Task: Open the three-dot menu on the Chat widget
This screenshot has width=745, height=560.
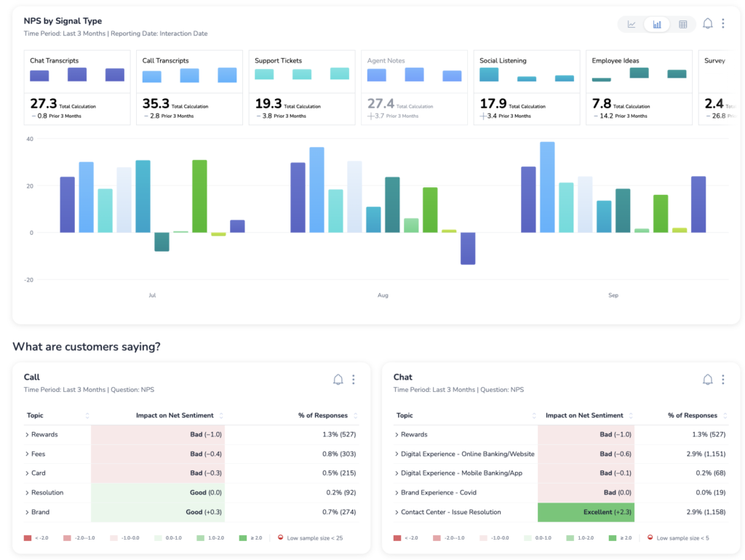Action: (x=723, y=379)
